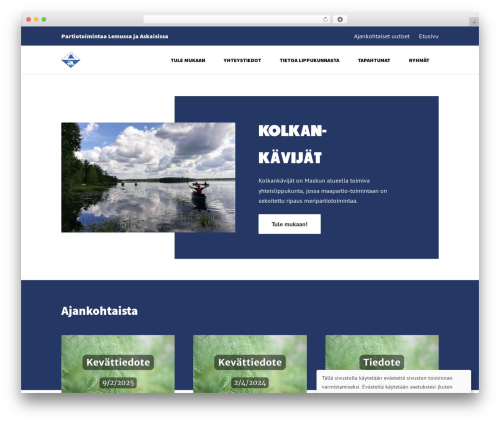The height and width of the screenshot is (423, 500).
Task: Click the Partiotoimintaa Lemussa ja Askaisissa tagline
Action: [115, 36]
